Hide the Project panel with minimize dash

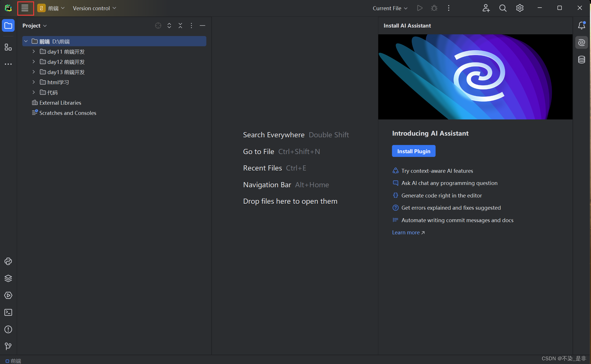pyautogui.click(x=202, y=26)
